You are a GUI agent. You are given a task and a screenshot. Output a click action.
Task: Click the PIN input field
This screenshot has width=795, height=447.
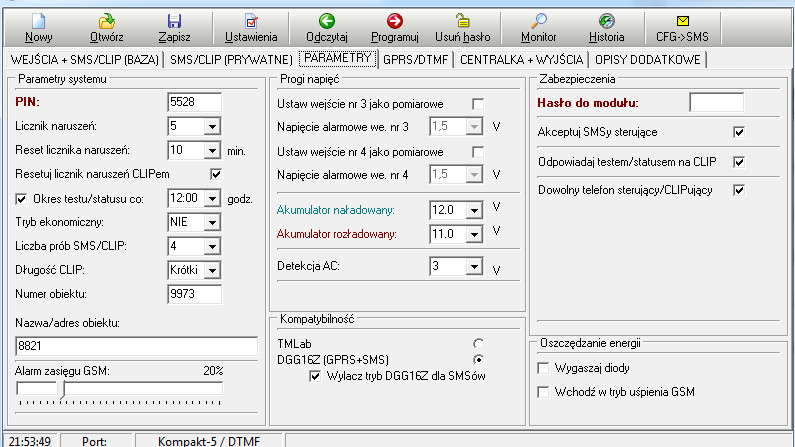(x=195, y=102)
